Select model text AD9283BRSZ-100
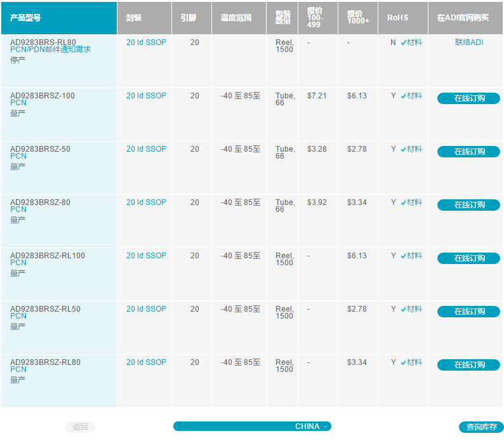504x443 pixels. coord(43,96)
